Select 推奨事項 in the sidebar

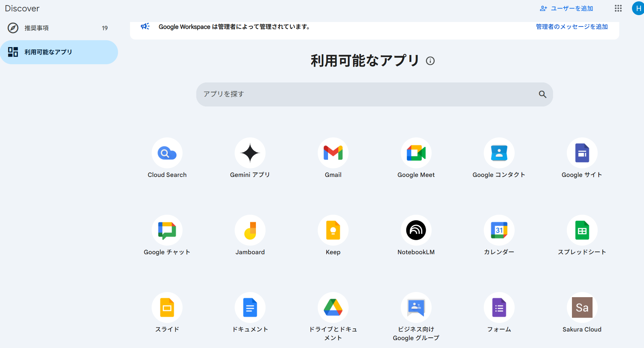[59, 28]
